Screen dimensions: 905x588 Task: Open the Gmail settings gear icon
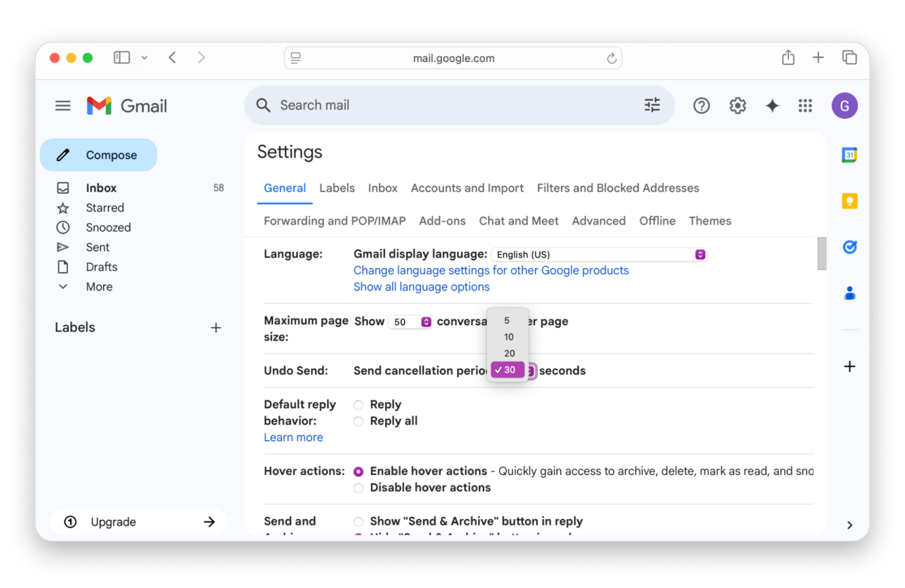tap(737, 106)
